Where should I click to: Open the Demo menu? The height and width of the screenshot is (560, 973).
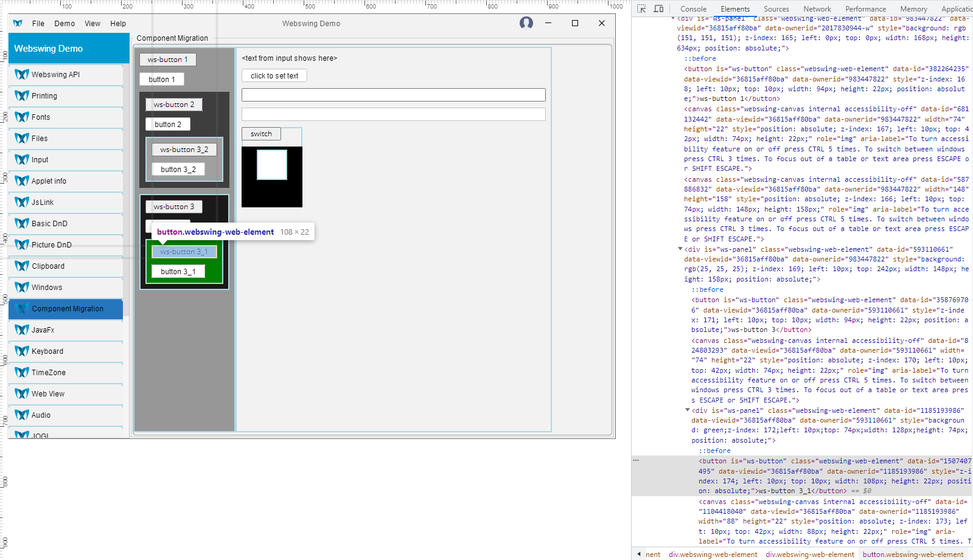[x=65, y=24]
